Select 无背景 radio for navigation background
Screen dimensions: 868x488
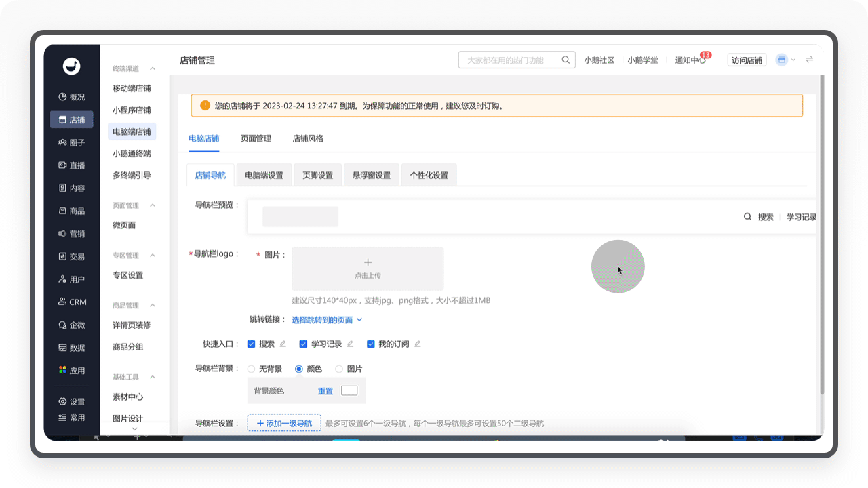click(x=251, y=369)
